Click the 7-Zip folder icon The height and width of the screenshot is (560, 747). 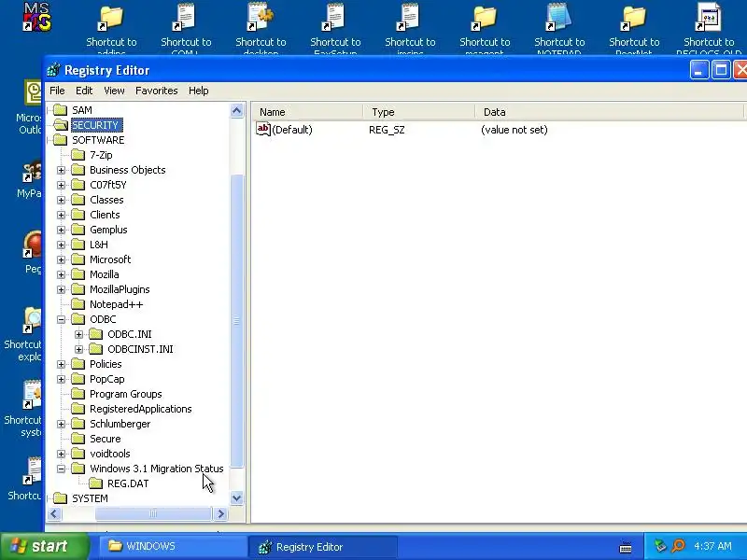(78, 155)
